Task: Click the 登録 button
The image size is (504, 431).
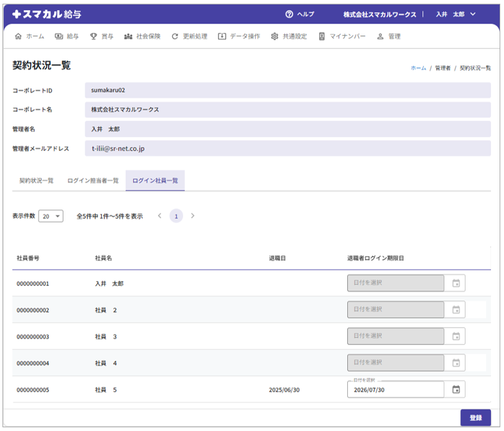Action: pos(475,418)
